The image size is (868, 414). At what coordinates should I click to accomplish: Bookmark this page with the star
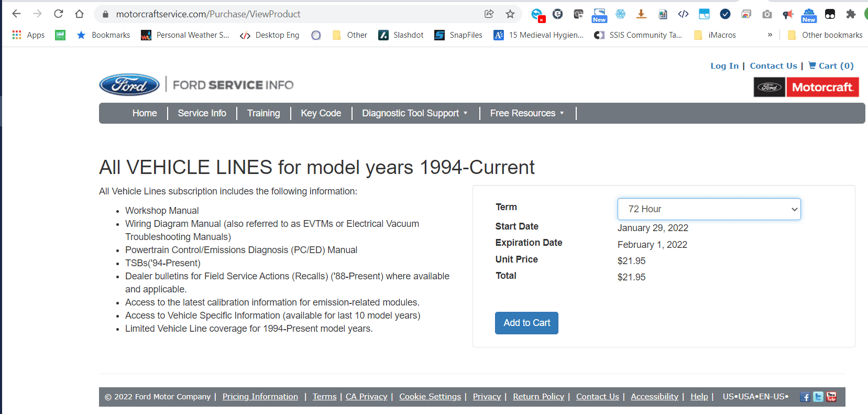(510, 14)
